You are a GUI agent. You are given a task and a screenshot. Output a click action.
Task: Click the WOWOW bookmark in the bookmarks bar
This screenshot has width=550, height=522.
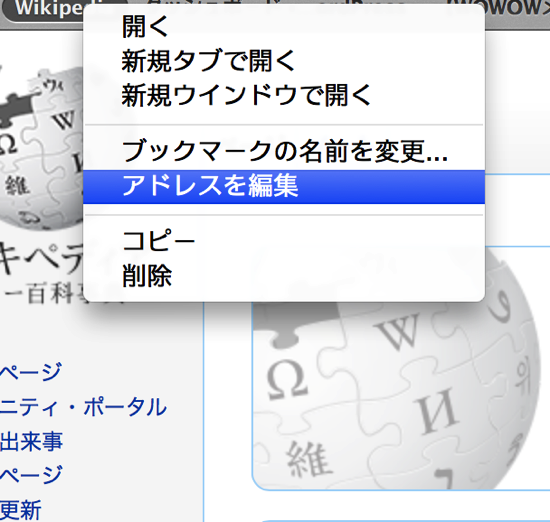click(x=518, y=8)
